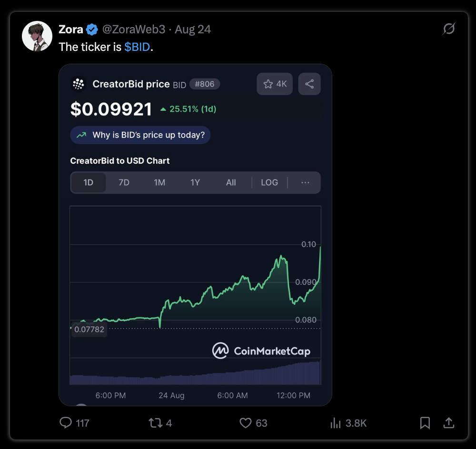Select the 1Y chart range
Image resolution: width=476 pixels, height=449 pixels.
click(x=195, y=183)
